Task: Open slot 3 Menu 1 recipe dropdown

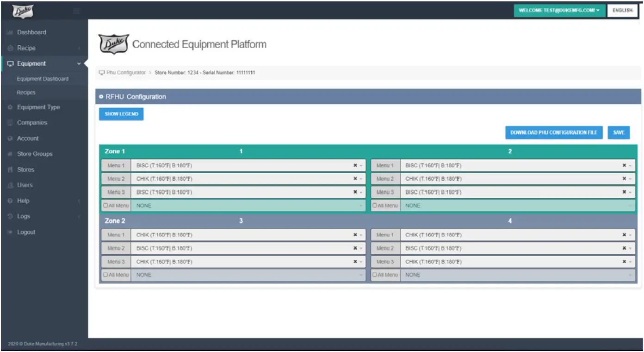Action: tap(249, 235)
